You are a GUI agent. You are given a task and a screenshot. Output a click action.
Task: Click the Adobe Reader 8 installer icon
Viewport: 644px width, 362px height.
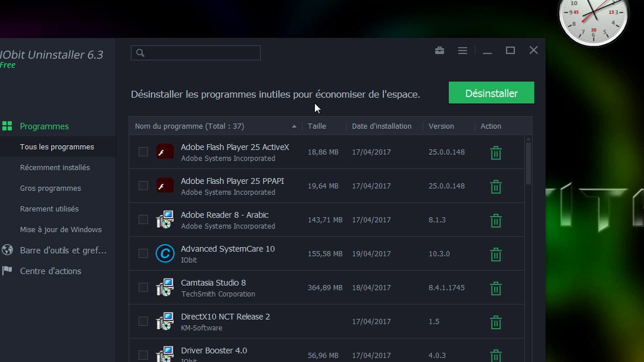(x=165, y=220)
